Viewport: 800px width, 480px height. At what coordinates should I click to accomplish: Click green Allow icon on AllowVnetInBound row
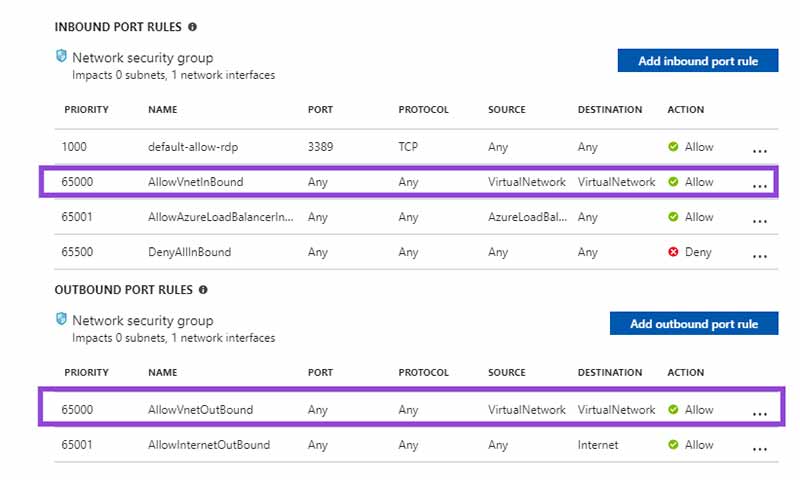click(673, 182)
